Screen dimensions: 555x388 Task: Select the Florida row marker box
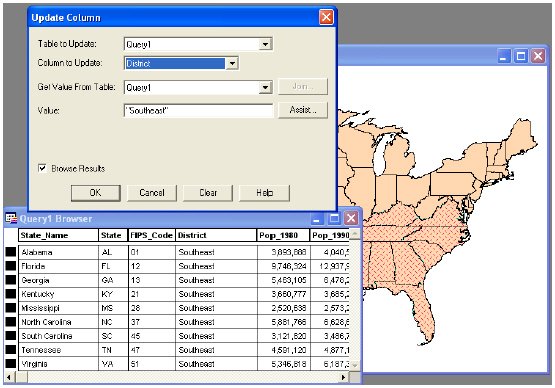pos(11,266)
